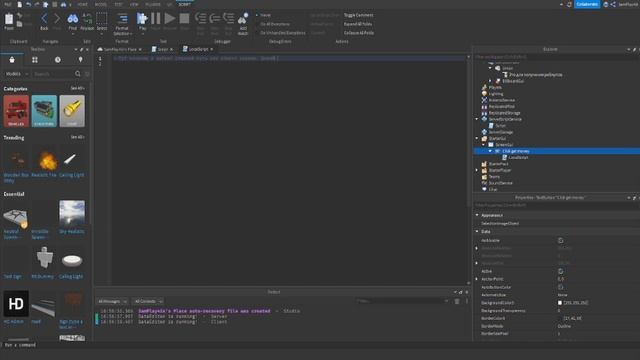Click the Format Selection icon
This screenshot has height=360, width=640.
[122, 19]
